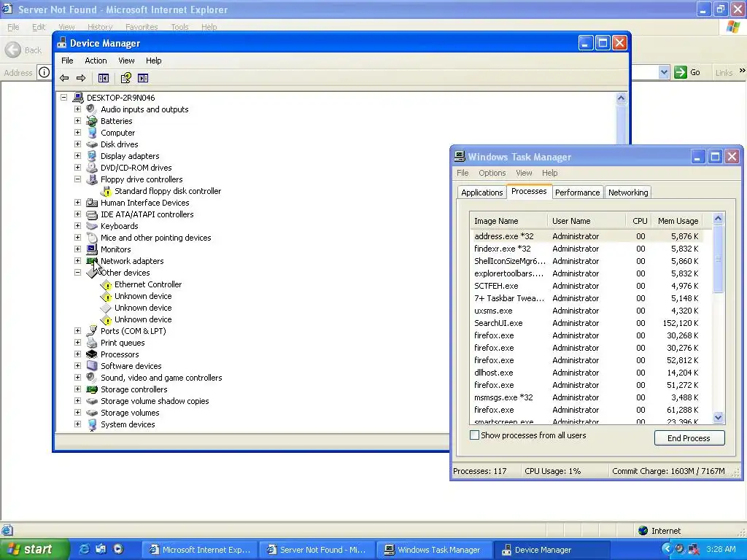
Task: Expand the Network adapters node
Action: [77, 261]
